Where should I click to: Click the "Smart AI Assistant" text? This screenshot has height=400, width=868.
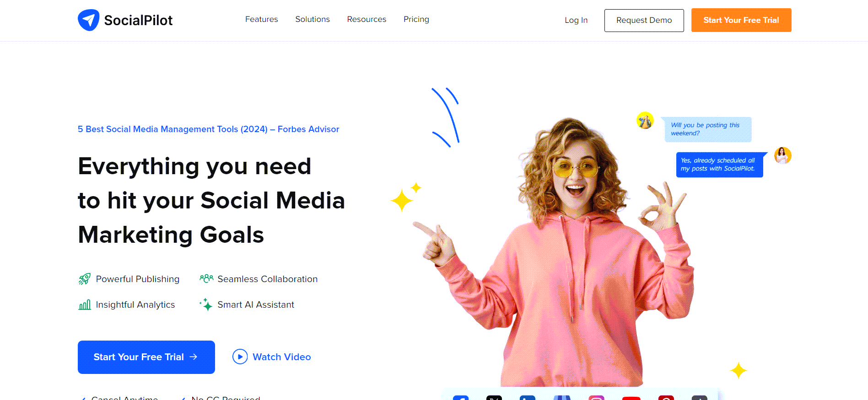pos(256,304)
